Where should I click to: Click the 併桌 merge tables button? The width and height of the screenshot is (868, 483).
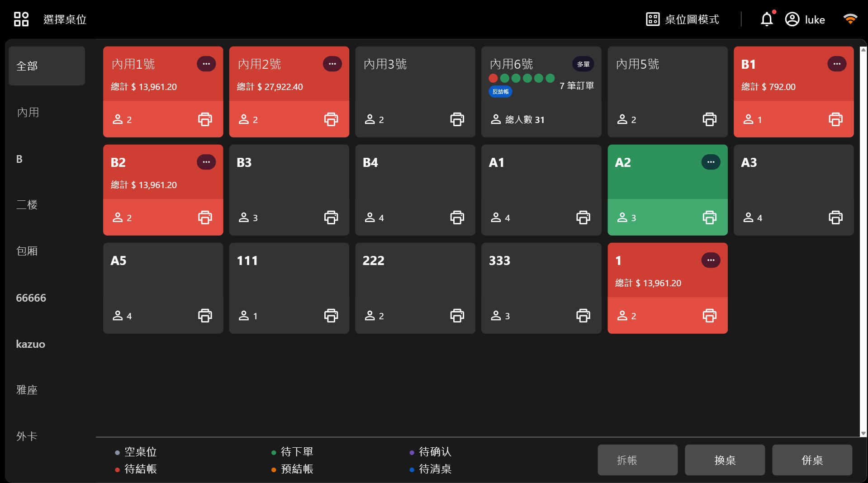(x=812, y=460)
